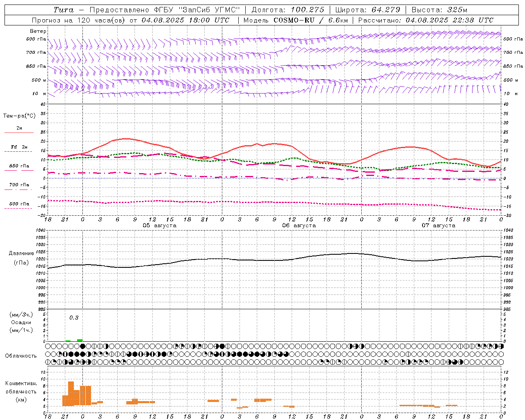Click the "06 августа" date label

click(x=299, y=226)
